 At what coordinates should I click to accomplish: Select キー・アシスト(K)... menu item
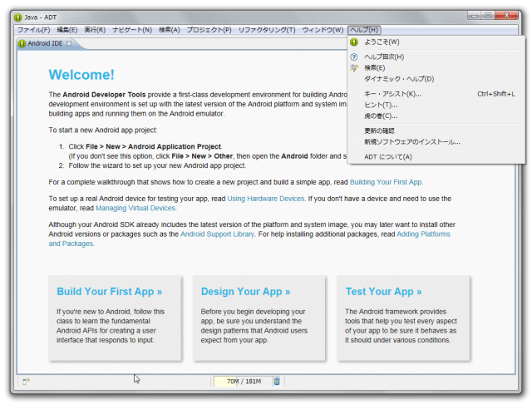coord(436,94)
